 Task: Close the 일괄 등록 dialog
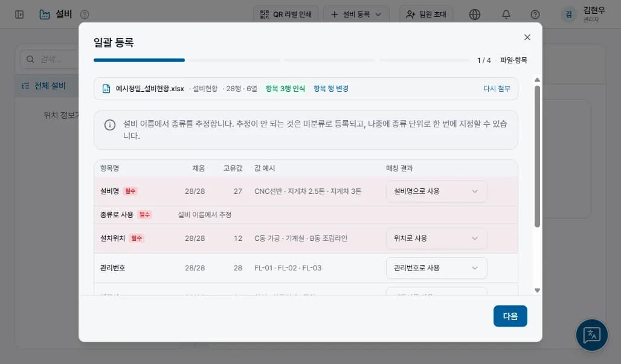tap(527, 37)
